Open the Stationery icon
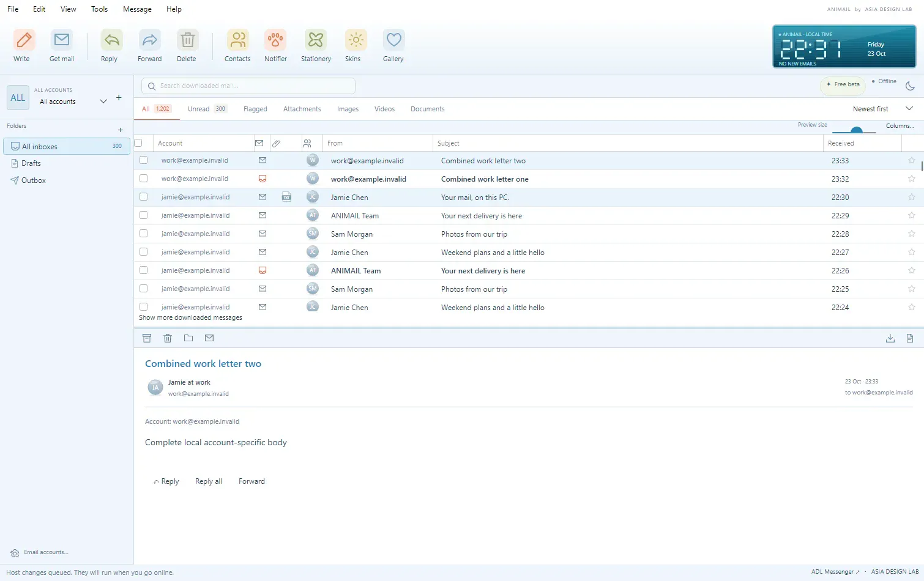 pos(316,40)
